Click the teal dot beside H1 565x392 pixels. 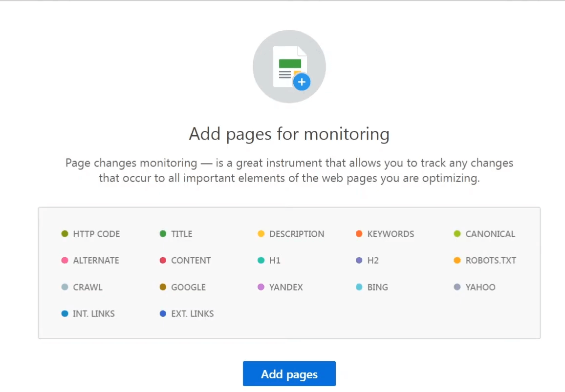[261, 260]
